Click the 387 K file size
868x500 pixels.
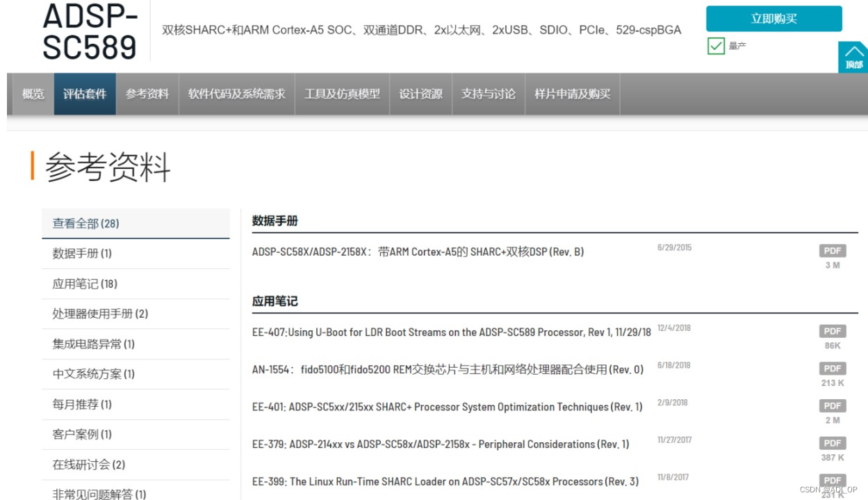point(832,458)
